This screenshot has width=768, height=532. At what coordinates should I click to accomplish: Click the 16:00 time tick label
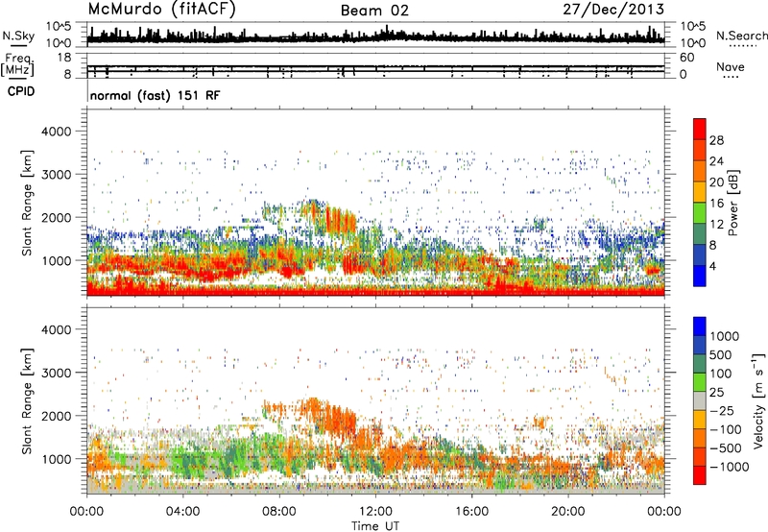[471, 512]
